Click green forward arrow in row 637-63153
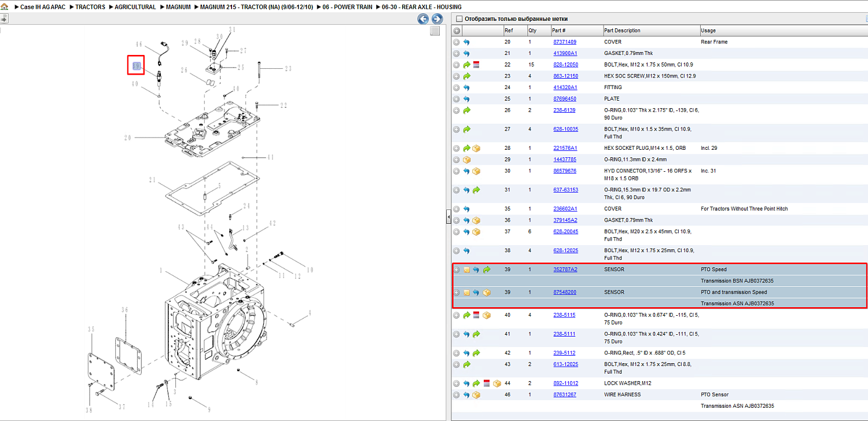The image size is (868, 421). click(x=476, y=190)
